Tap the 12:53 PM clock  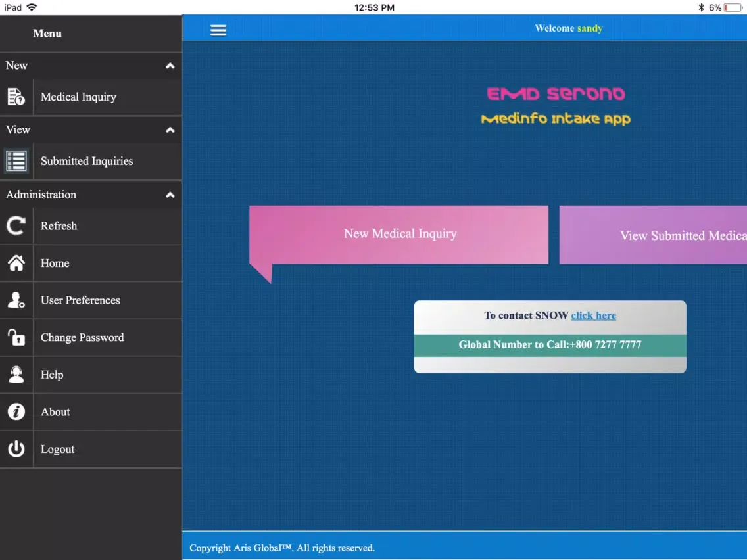coord(374,7)
